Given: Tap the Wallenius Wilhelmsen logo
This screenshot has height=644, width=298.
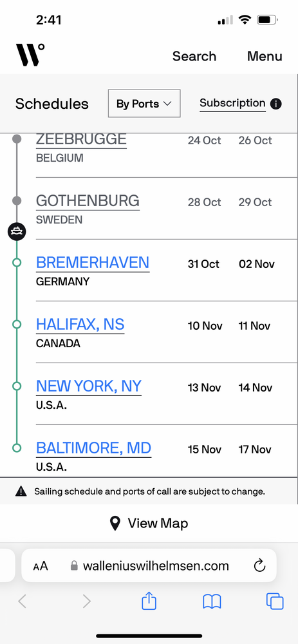Looking at the screenshot, I should 30,55.
